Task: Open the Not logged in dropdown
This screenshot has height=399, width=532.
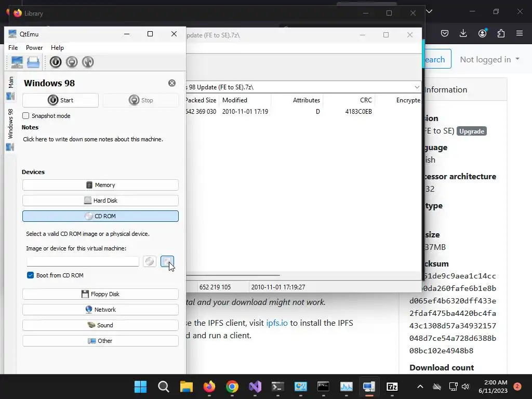Action: point(489,59)
